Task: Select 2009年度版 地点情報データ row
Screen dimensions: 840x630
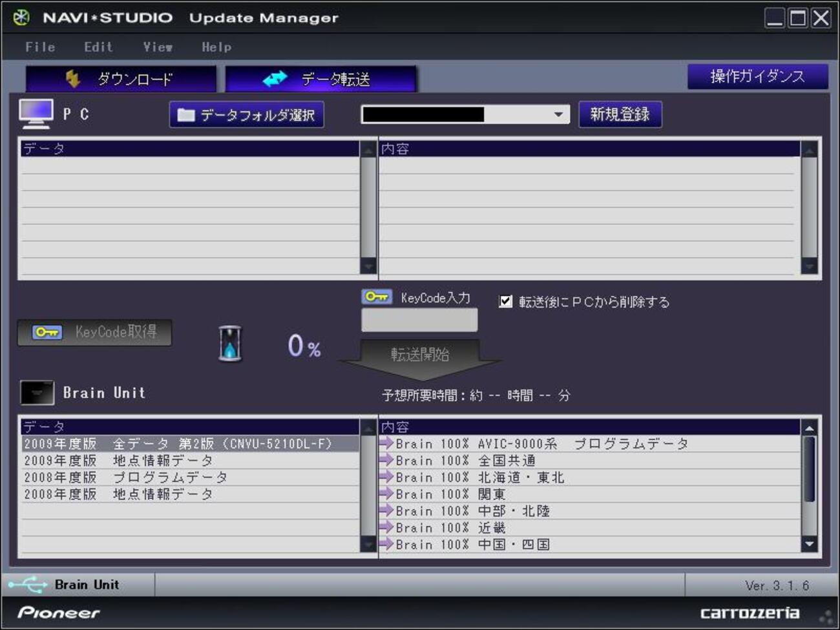Action: (x=191, y=460)
